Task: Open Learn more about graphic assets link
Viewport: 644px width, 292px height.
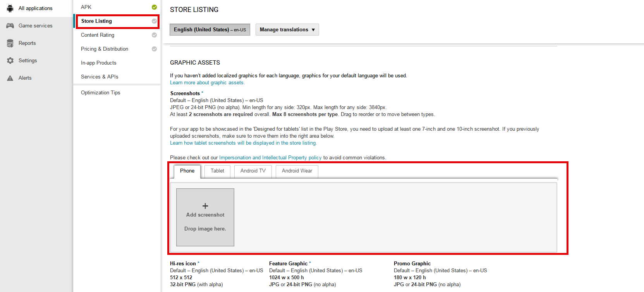Action: [208, 83]
